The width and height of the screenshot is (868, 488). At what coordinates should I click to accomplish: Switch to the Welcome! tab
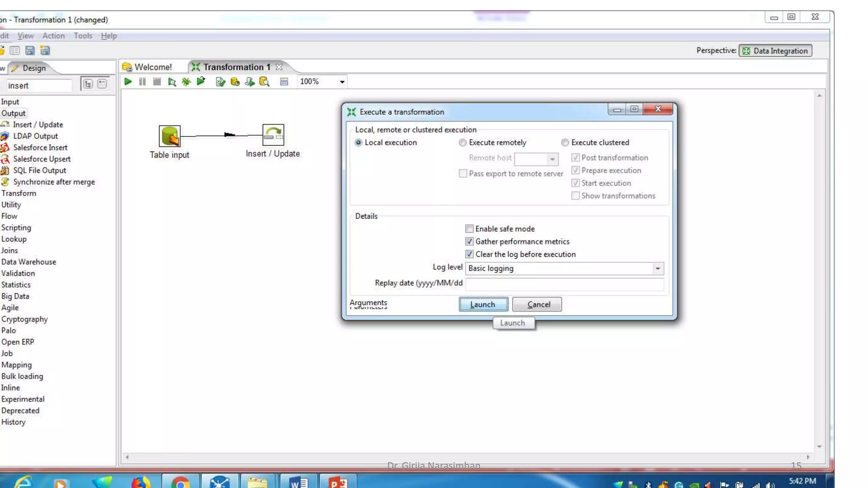[153, 67]
